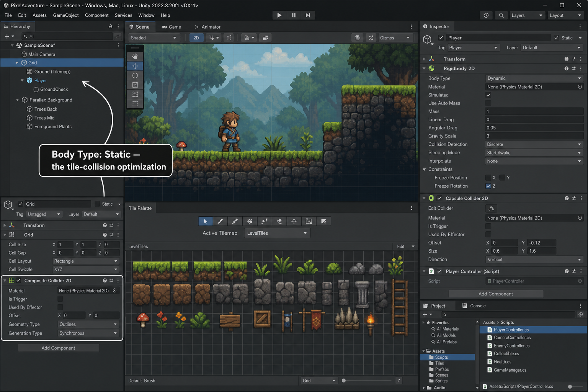588x392 pixels.
Task: Toggle the Player object active checkbox
Action: coord(441,38)
